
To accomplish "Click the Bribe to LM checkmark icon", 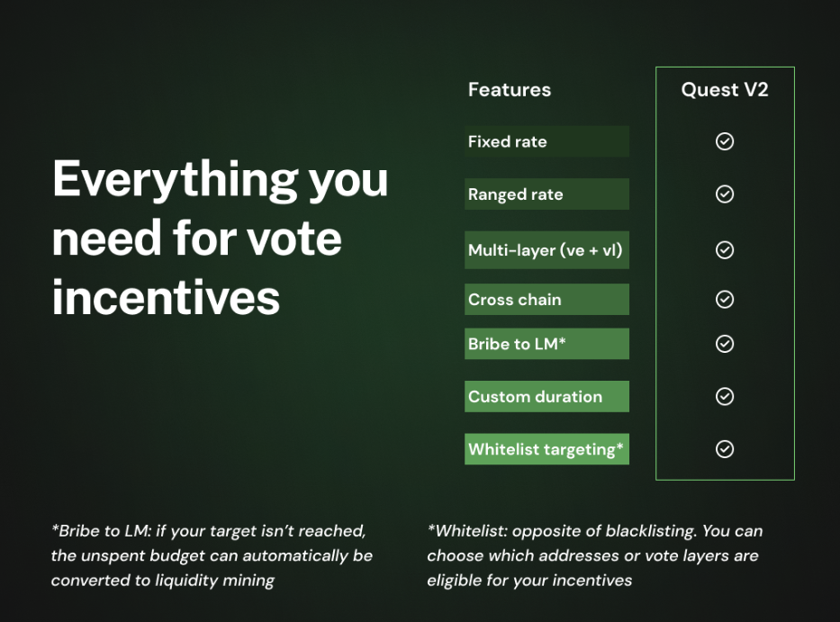I will [x=724, y=344].
